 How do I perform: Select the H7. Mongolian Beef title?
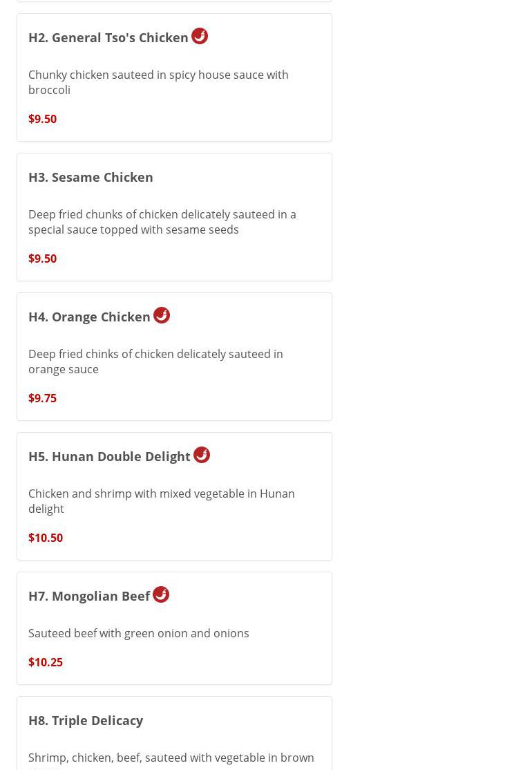[89, 596]
